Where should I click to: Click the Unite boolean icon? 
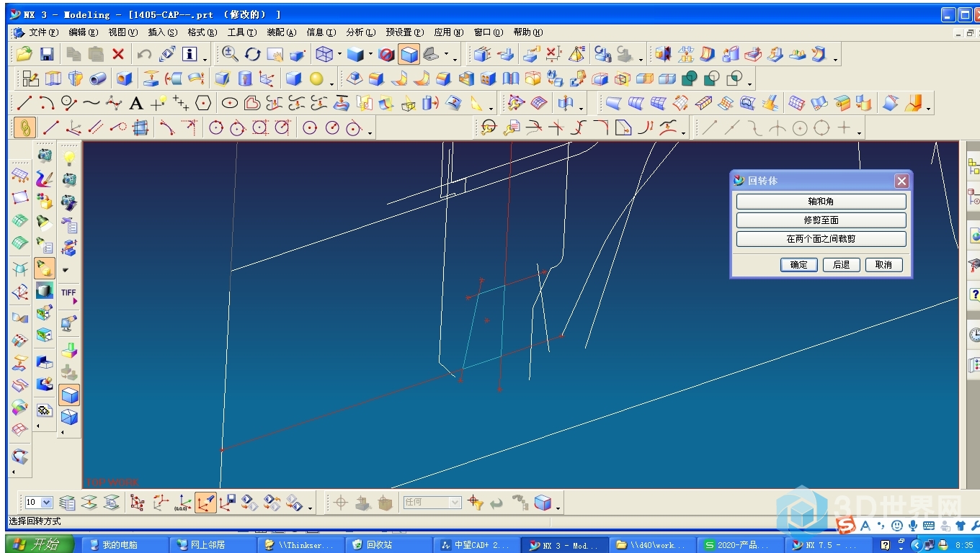[x=690, y=78]
